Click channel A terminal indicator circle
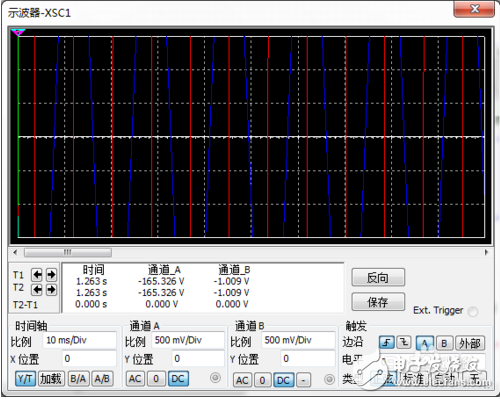The height and width of the screenshot is (399, 500). 215,378
